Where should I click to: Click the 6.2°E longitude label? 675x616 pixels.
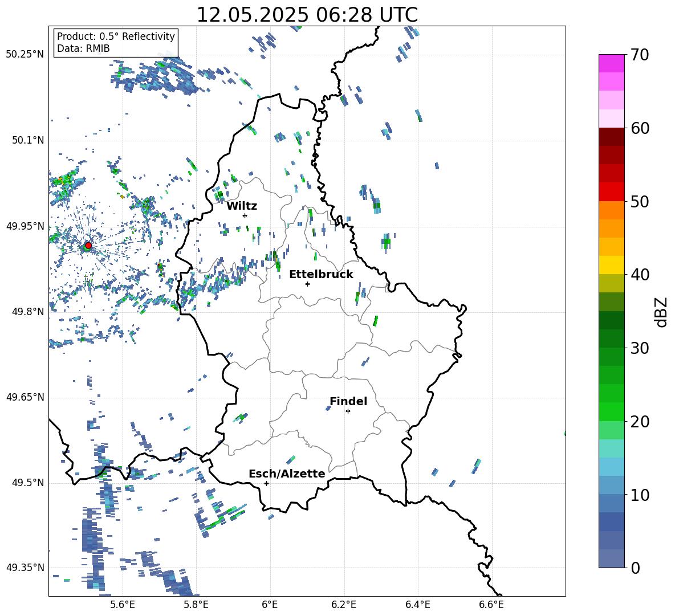tap(344, 605)
